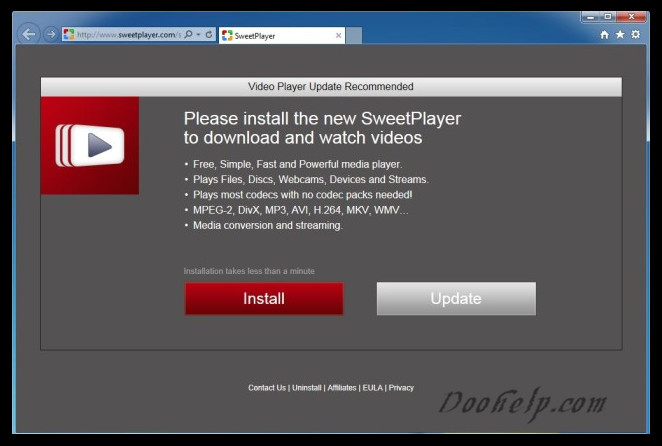Open the address bar dropdown arrow
The width and height of the screenshot is (662, 446).
(x=198, y=35)
